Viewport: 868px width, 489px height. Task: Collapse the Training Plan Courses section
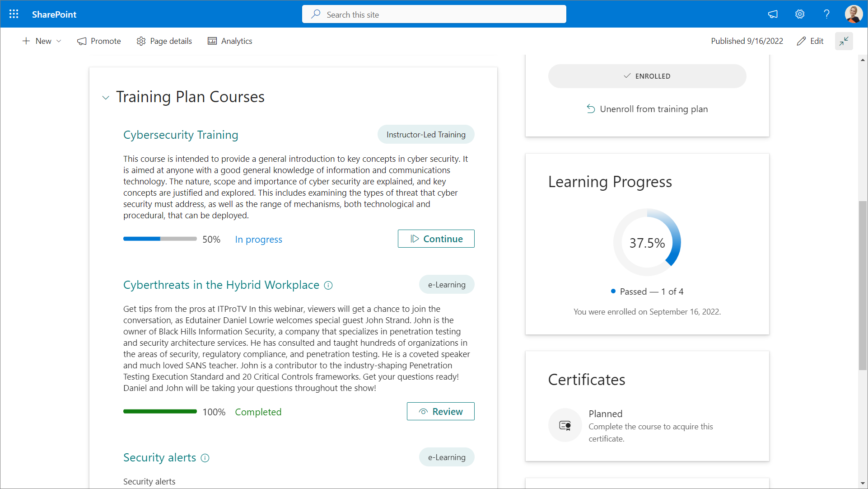coord(106,98)
